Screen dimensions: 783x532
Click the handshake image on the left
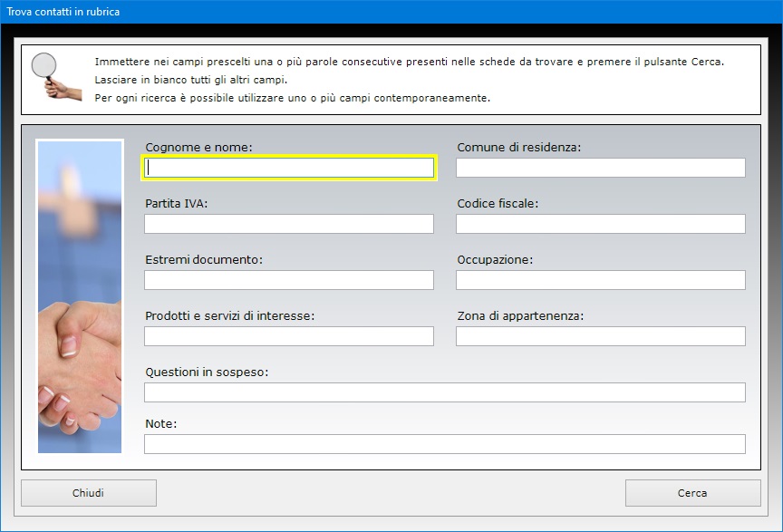pyautogui.click(x=80, y=296)
